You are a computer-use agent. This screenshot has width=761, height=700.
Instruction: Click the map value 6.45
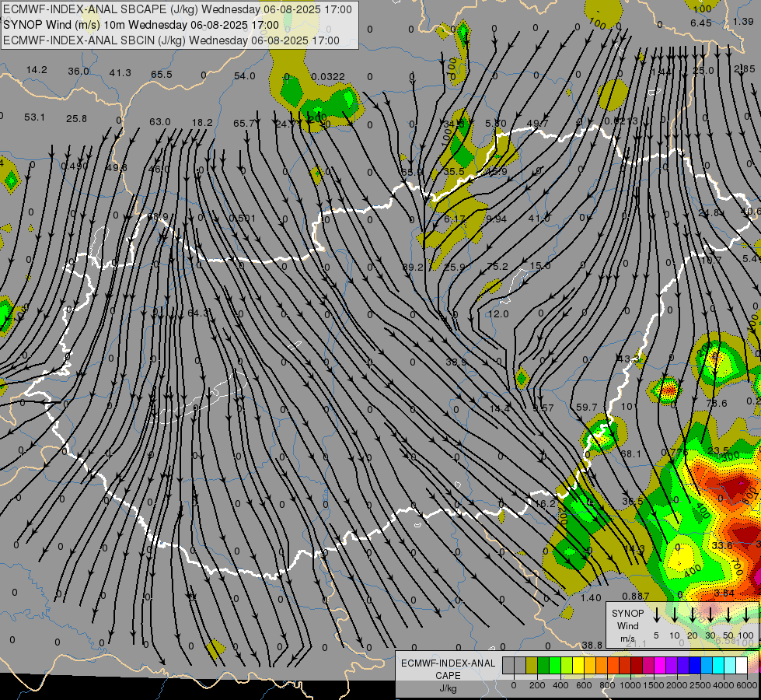[x=701, y=23]
